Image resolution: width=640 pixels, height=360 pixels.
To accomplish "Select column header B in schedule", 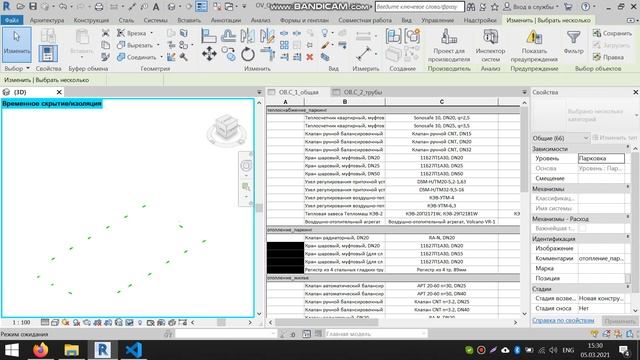I will click(344, 102).
